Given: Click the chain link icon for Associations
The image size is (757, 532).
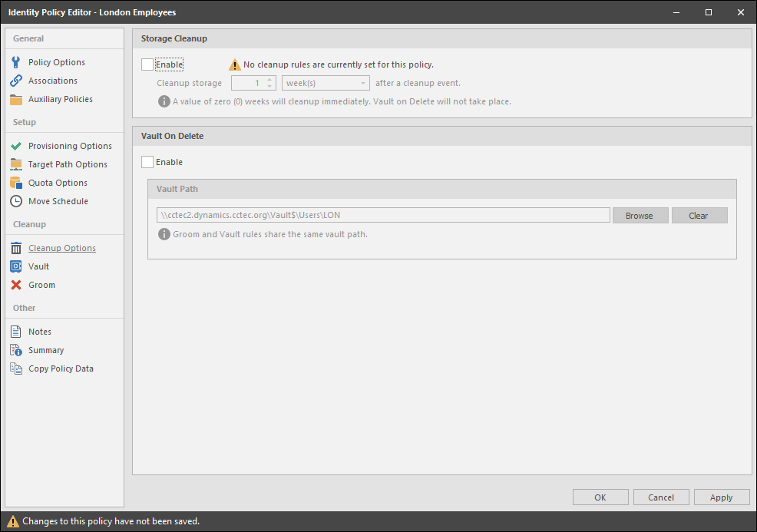Looking at the screenshot, I should [16, 81].
